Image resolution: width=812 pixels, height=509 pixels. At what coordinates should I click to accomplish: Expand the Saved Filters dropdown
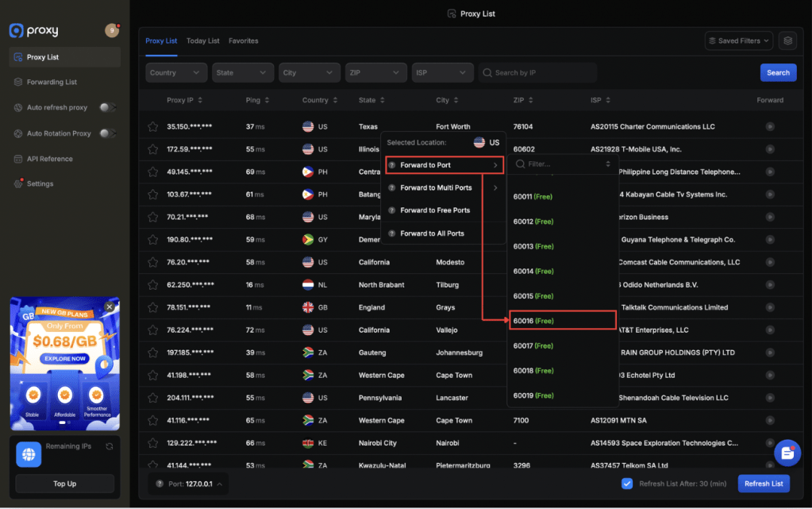[x=738, y=40]
